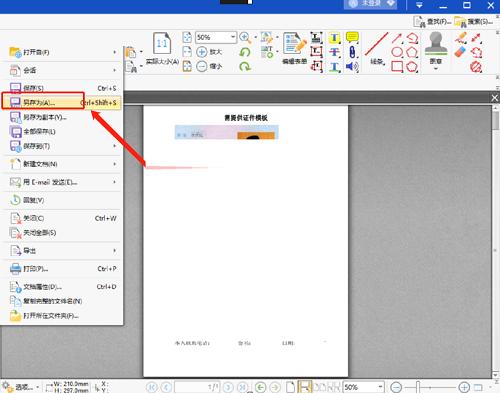Viewport: 500px width, 393px height.
Task: Choose Revert (回复) in the file menu
Action: [62, 200]
